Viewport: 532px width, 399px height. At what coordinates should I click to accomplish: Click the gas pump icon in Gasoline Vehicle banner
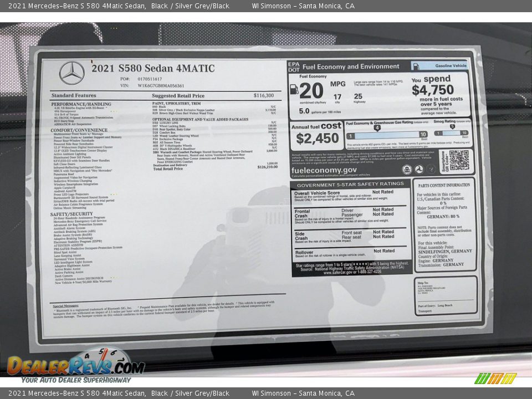coord(416,66)
